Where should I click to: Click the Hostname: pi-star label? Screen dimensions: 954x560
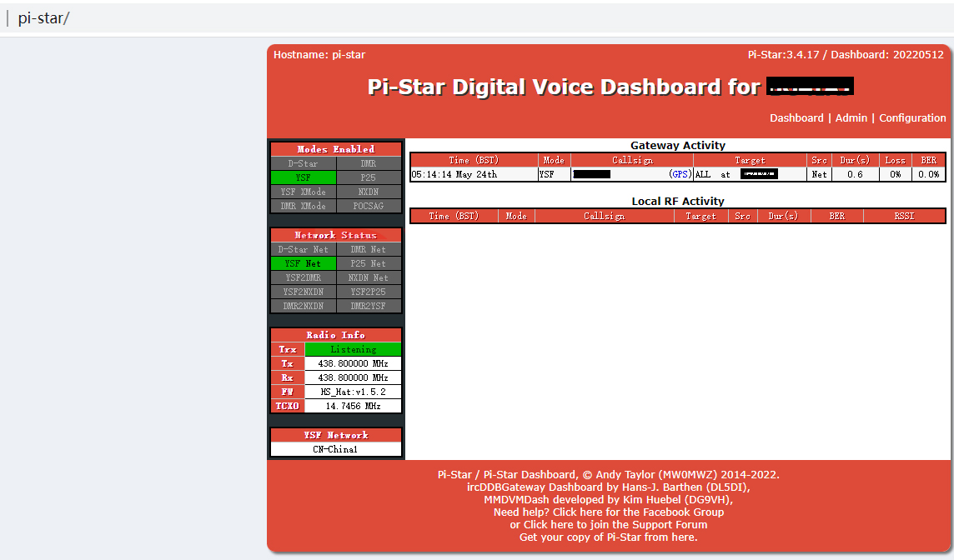[319, 55]
